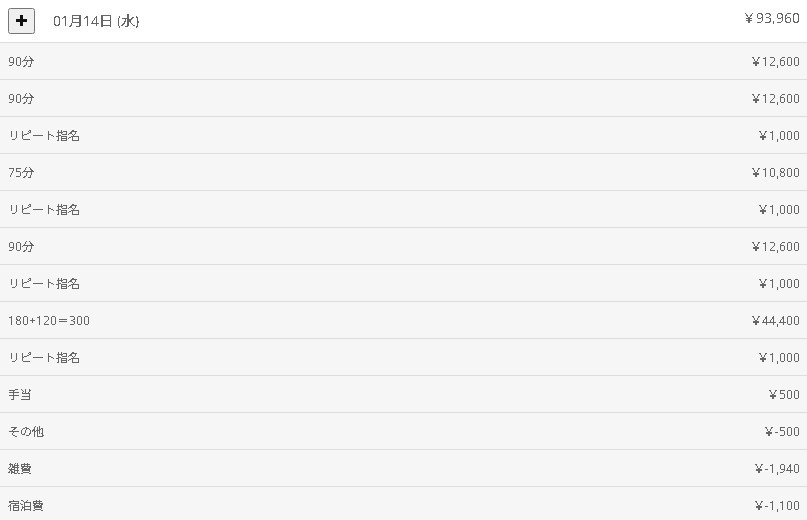The image size is (807, 520).
Task: Click the ¥500 allowance amount
Action: [784, 395]
